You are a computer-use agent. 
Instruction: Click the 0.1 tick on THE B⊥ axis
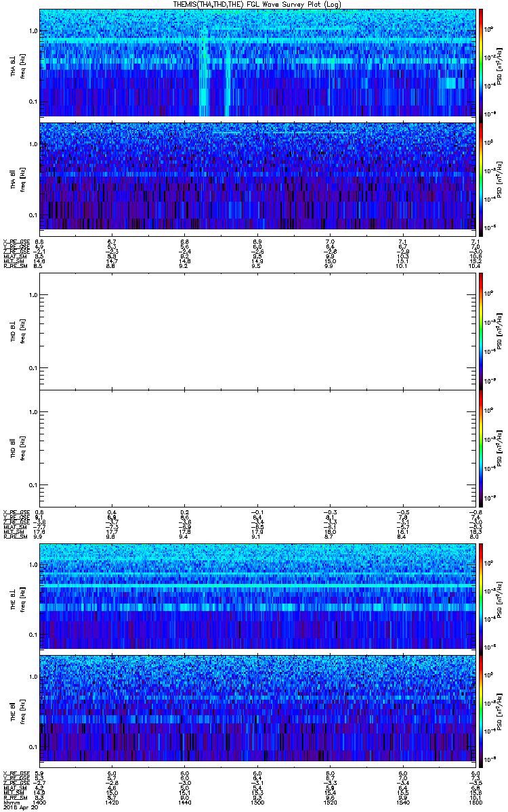click(x=33, y=635)
